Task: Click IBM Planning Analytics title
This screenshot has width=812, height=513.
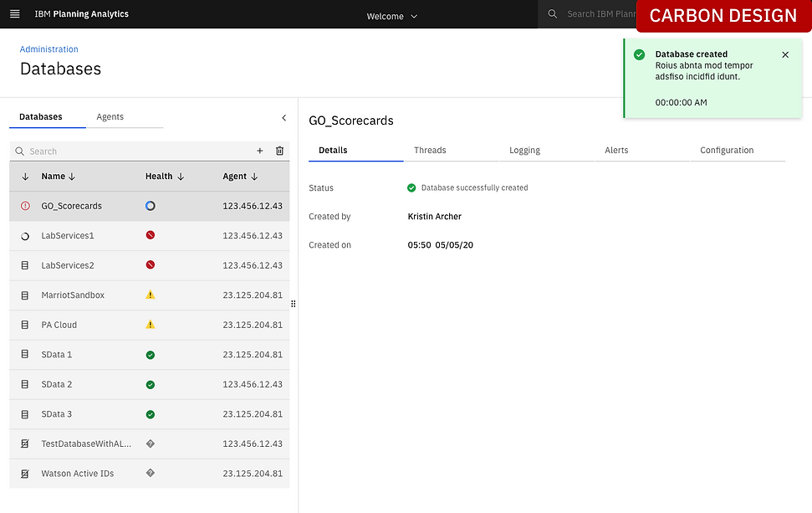Action: point(81,14)
